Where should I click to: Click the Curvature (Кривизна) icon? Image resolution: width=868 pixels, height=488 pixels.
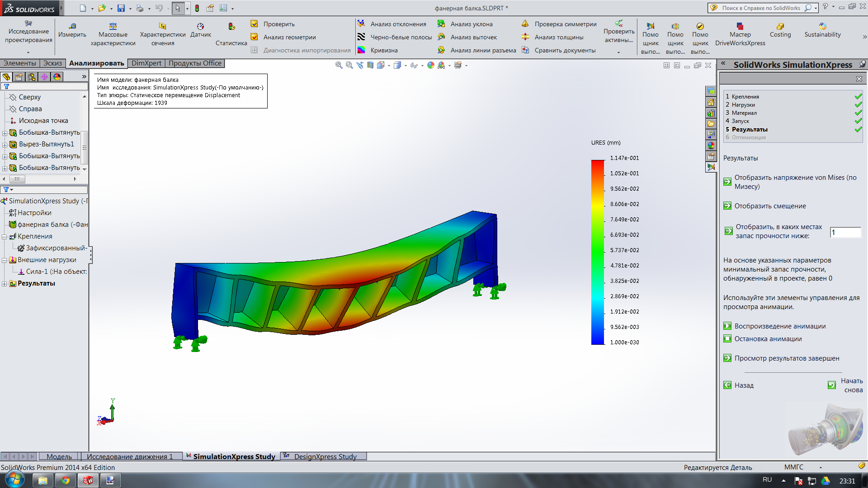[x=361, y=50]
